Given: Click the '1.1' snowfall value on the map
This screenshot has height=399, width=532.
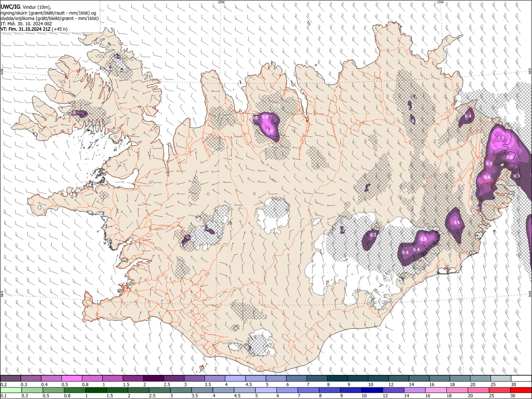Looking at the screenshot, I should tap(501, 138).
